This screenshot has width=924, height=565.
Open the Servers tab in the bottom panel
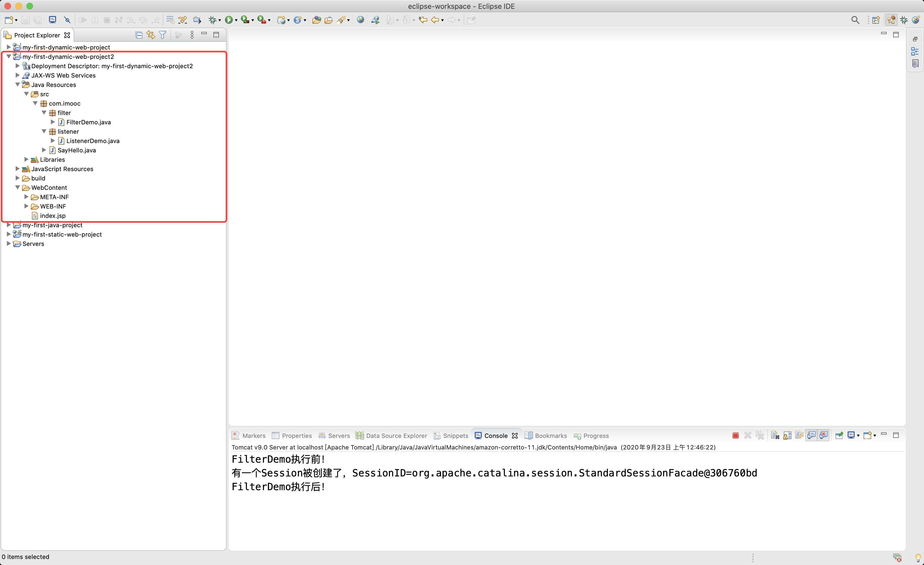point(334,435)
